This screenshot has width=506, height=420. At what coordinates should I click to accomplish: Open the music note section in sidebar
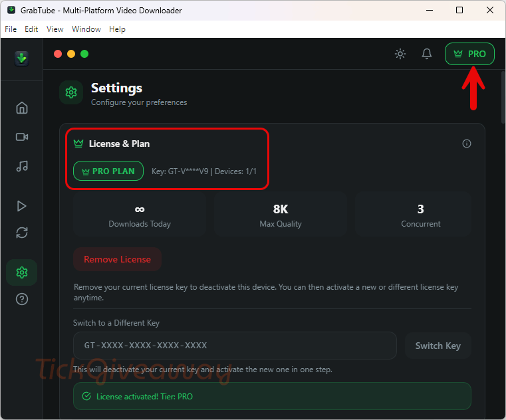coord(22,166)
